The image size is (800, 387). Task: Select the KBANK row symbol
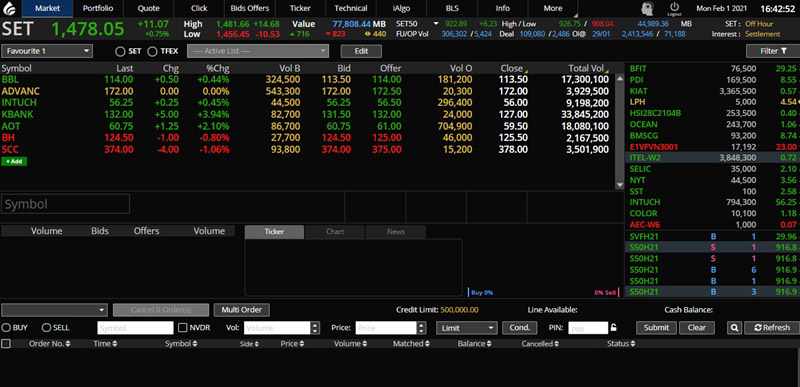[x=17, y=114]
